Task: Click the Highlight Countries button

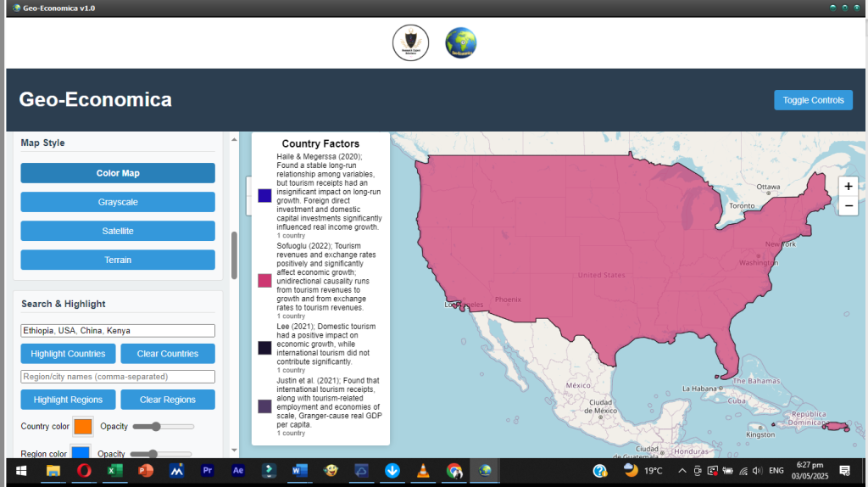Action: pyautogui.click(x=68, y=354)
